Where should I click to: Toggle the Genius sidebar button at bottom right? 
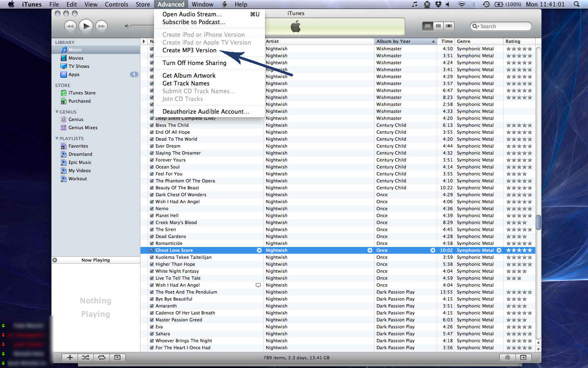pyautogui.click(x=523, y=357)
